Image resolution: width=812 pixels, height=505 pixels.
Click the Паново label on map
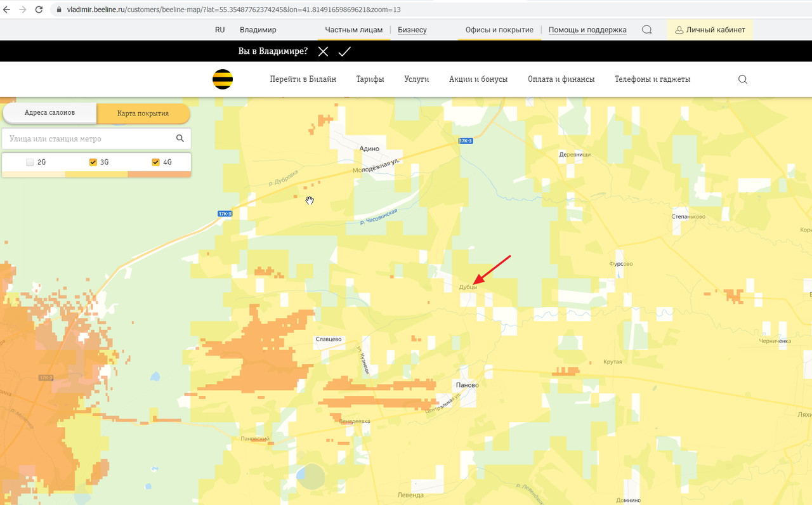(x=467, y=385)
